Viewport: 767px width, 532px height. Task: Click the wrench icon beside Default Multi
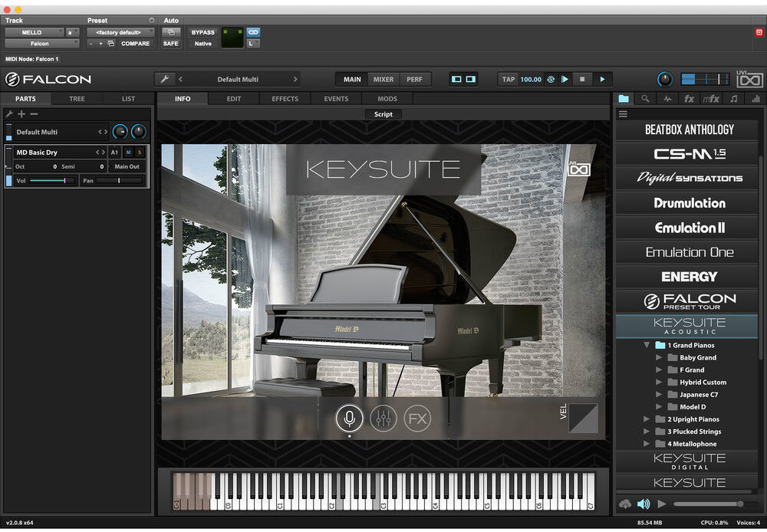tap(164, 79)
